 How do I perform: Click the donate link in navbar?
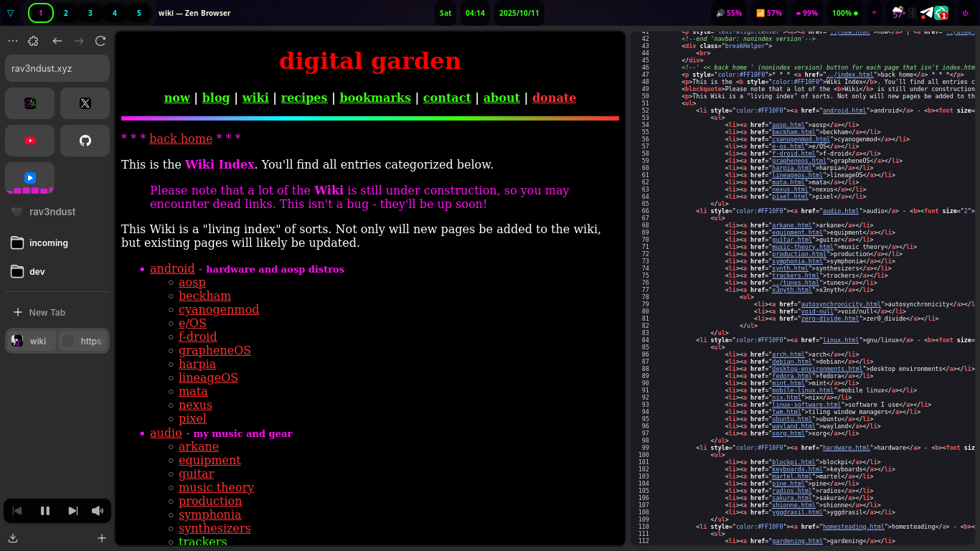click(x=554, y=98)
